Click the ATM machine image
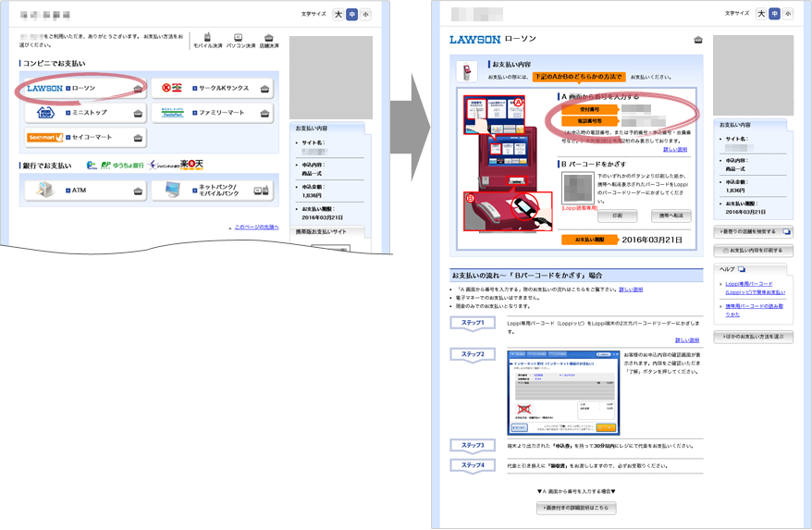This screenshot has height=530, width=812. tap(45, 190)
